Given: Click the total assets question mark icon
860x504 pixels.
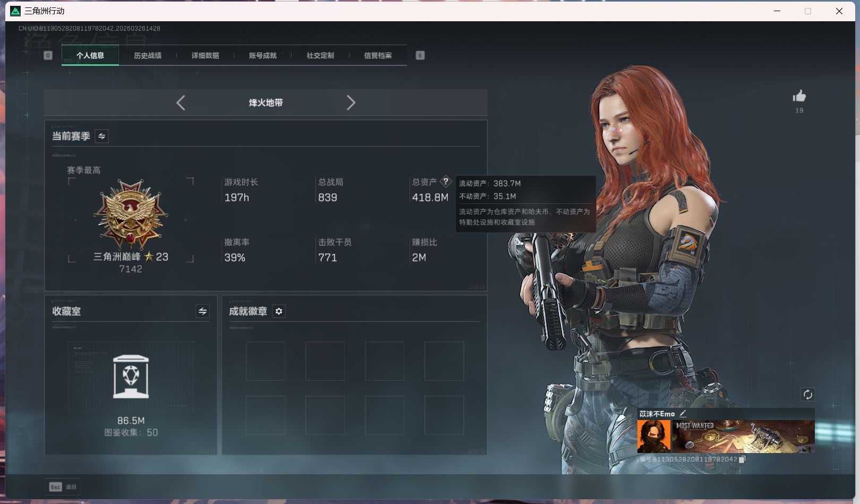Looking at the screenshot, I should (x=446, y=181).
